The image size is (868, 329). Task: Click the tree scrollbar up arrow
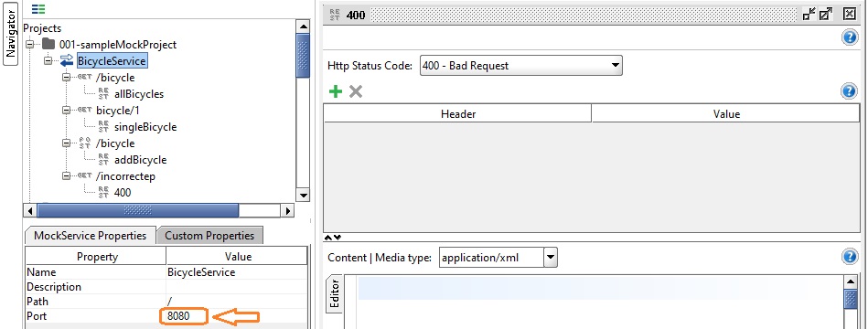303,27
